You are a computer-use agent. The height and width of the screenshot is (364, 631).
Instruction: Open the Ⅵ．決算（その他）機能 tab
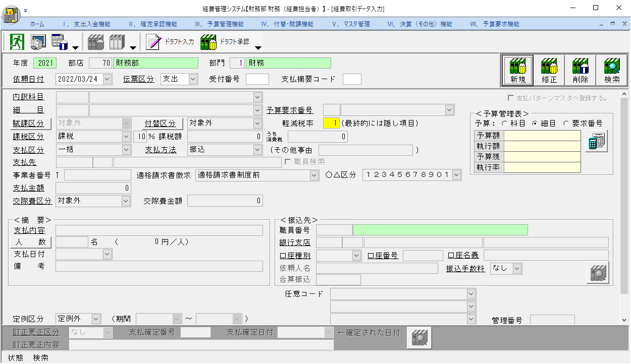(x=419, y=24)
